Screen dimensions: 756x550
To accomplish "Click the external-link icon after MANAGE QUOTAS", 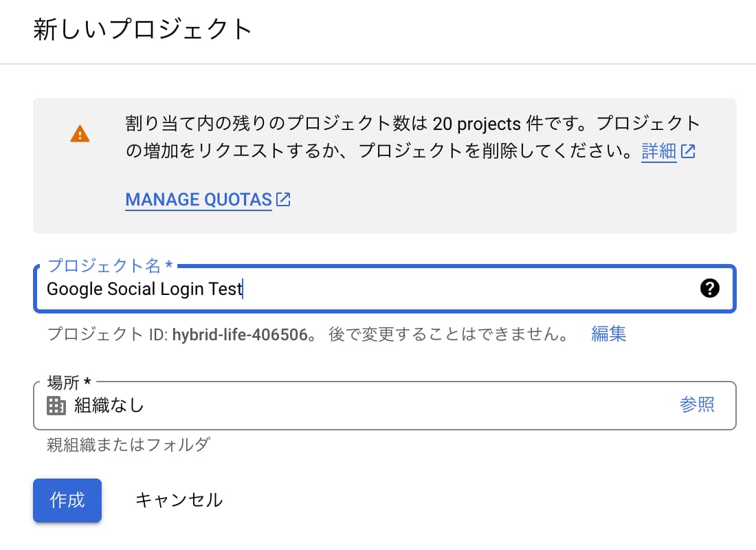I will point(283,199).
